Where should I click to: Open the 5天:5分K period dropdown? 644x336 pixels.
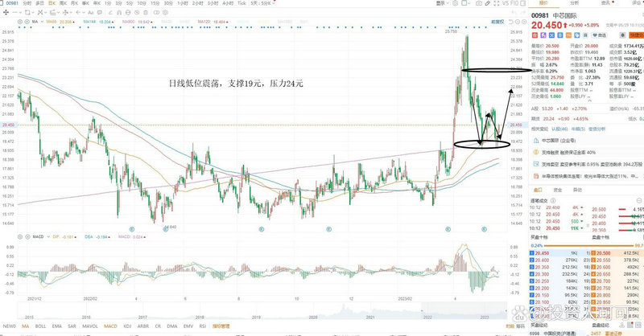(x=263, y=3)
